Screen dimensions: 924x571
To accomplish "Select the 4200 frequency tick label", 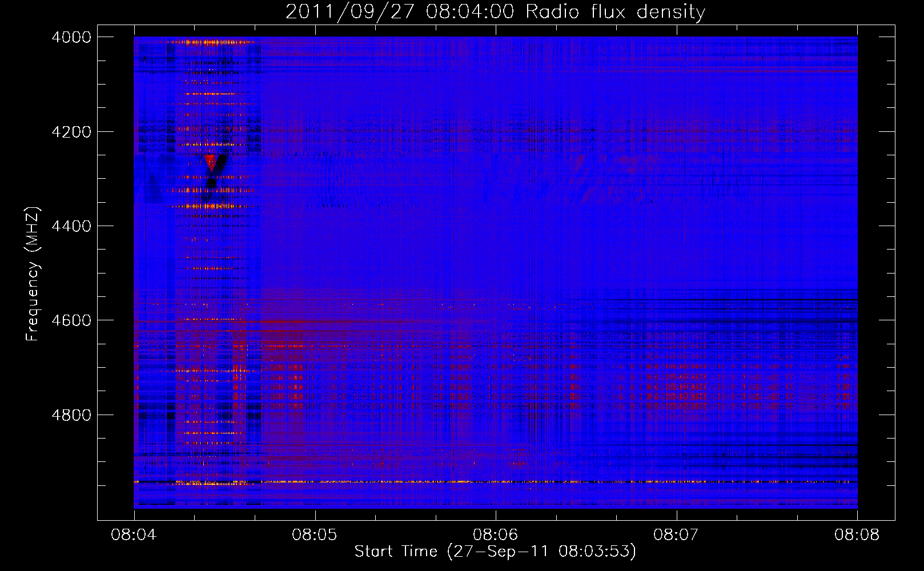I will (71, 132).
